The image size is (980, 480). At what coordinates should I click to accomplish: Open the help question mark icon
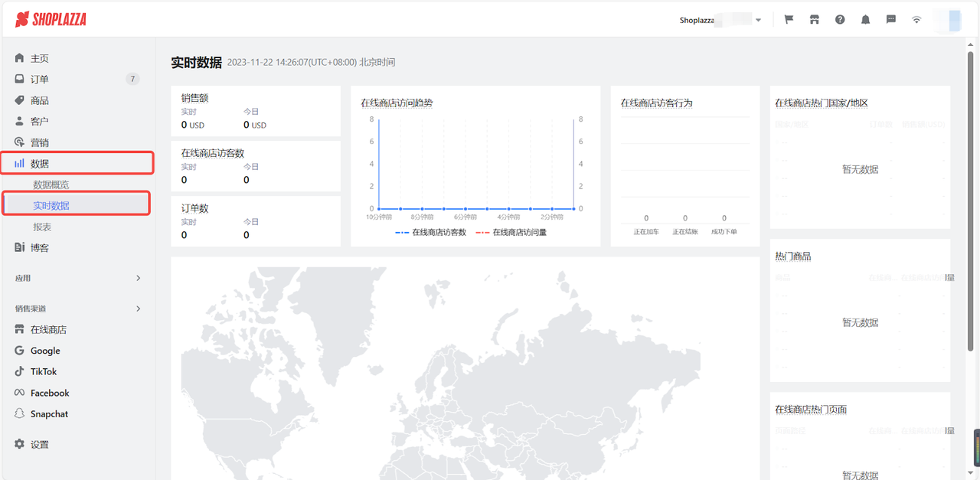tap(840, 20)
